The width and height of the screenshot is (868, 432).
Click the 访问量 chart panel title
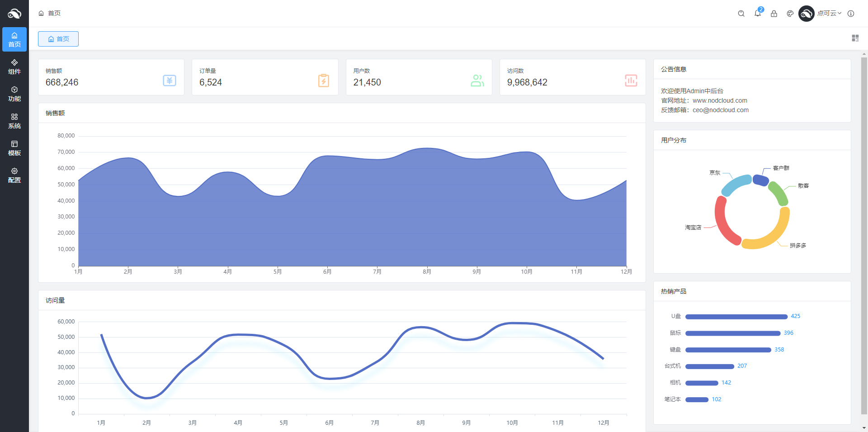point(55,300)
